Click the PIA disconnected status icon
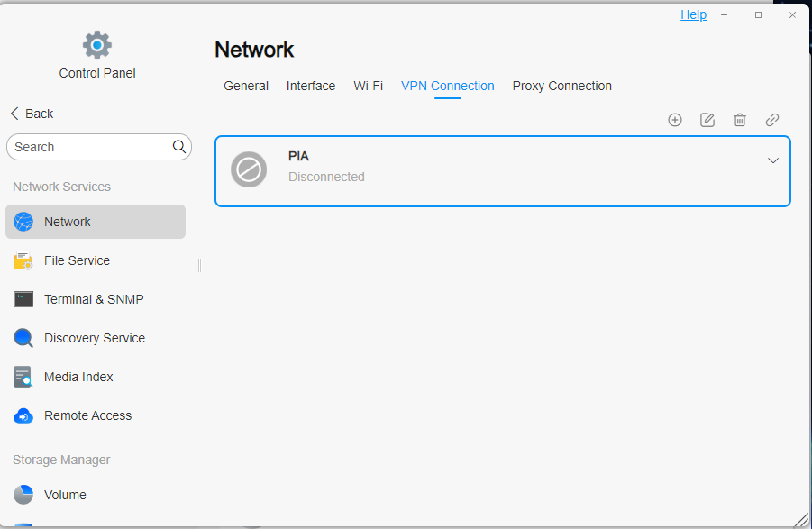The height and width of the screenshot is (529, 812). coord(249,169)
